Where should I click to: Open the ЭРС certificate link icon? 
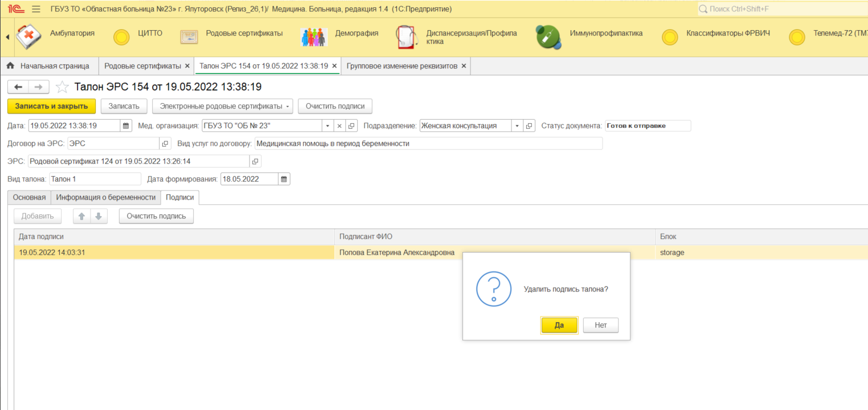[255, 161]
